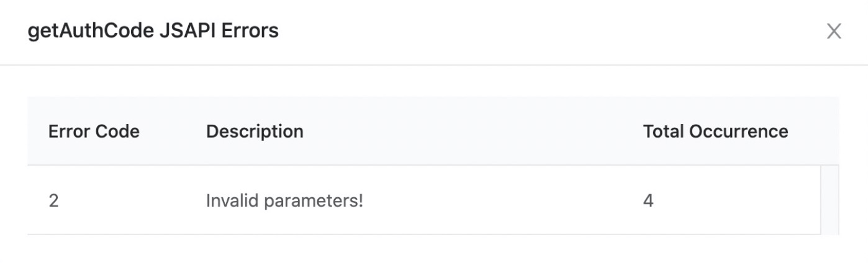
Task: Select the error code 2 cell
Action: (53, 201)
